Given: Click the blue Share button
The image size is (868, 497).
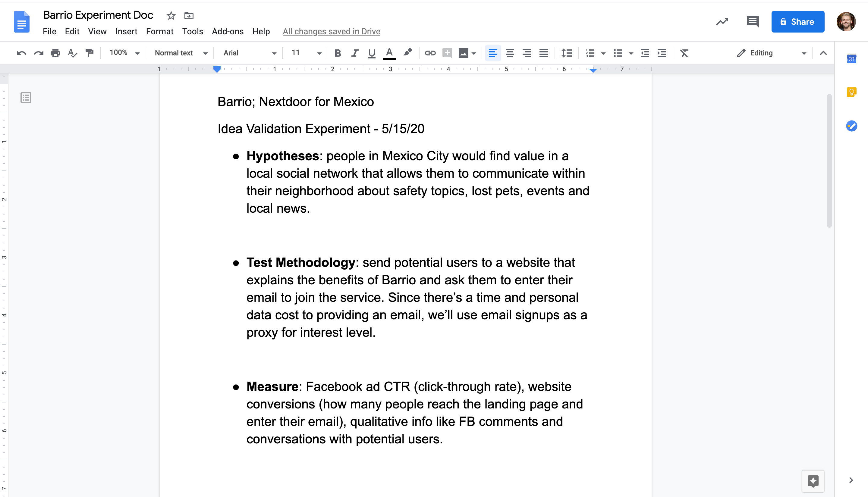Looking at the screenshot, I should click(798, 22).
